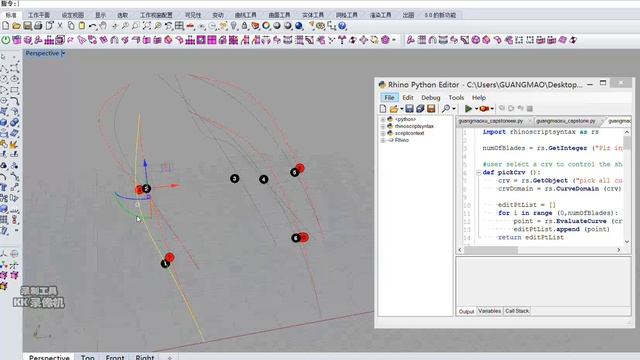
Task: Save the Rhino model with floppy icon
Action: point(27,26)
